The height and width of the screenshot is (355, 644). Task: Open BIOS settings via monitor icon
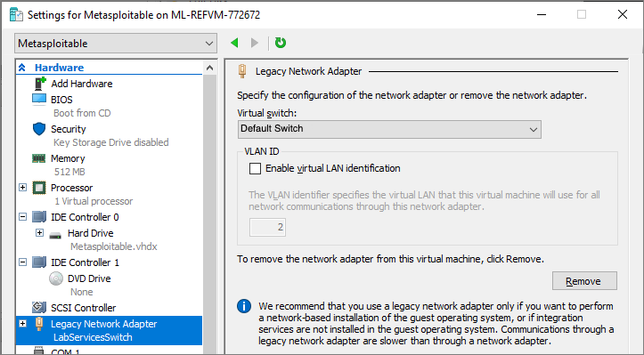(x=39, y=100)
